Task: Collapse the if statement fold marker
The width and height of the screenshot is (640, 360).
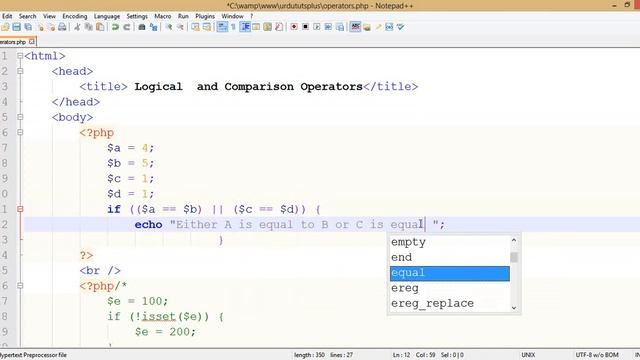Action: click(x=20, y=209)
